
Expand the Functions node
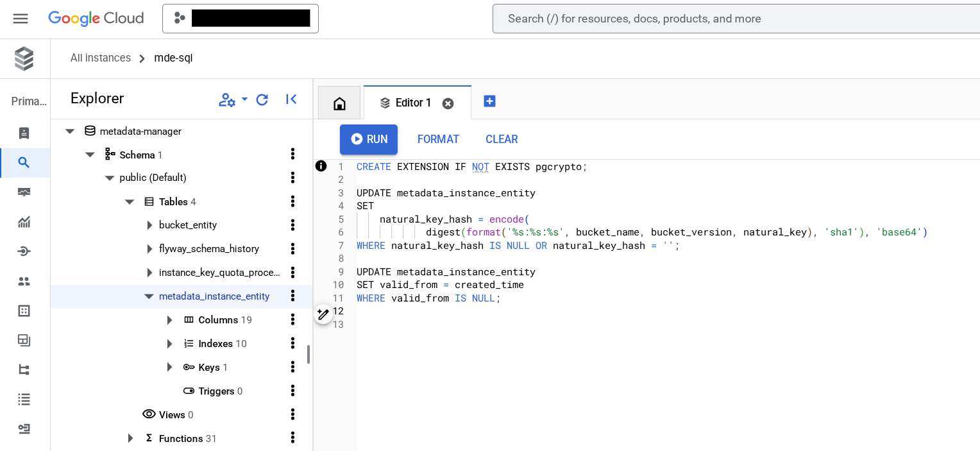pos(130,439)
